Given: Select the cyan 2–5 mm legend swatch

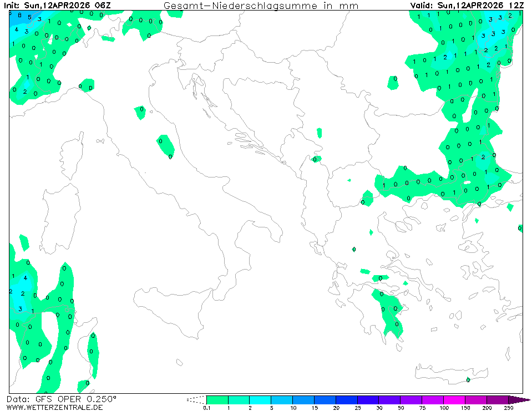Looking at the screenshot, I should click(x=260, y=399).
